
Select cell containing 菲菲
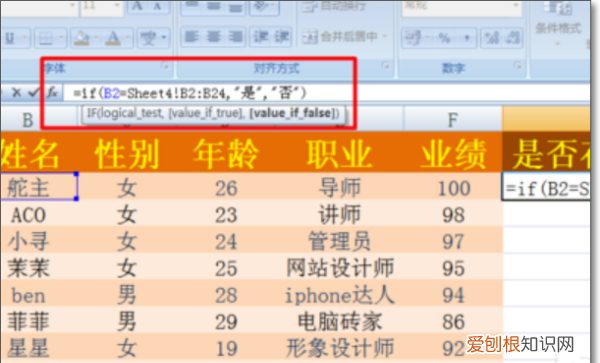coord(39,321)
